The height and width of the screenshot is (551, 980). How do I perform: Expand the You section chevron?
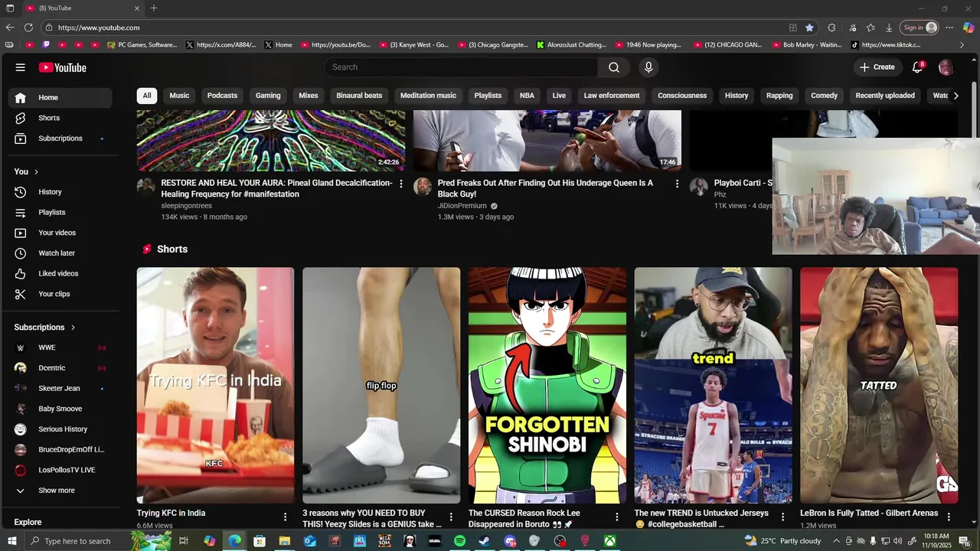[36, 171]
